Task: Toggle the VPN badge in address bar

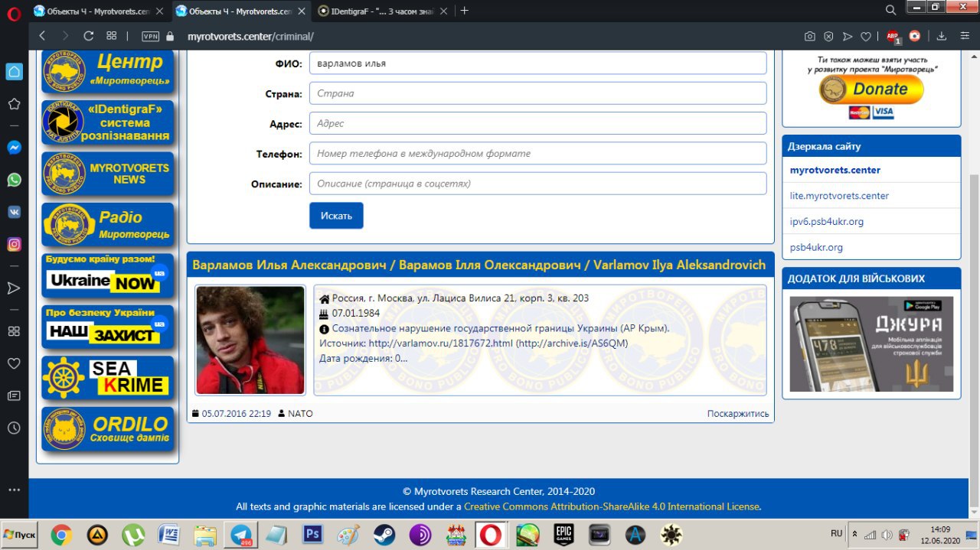Action: [151, 36]
